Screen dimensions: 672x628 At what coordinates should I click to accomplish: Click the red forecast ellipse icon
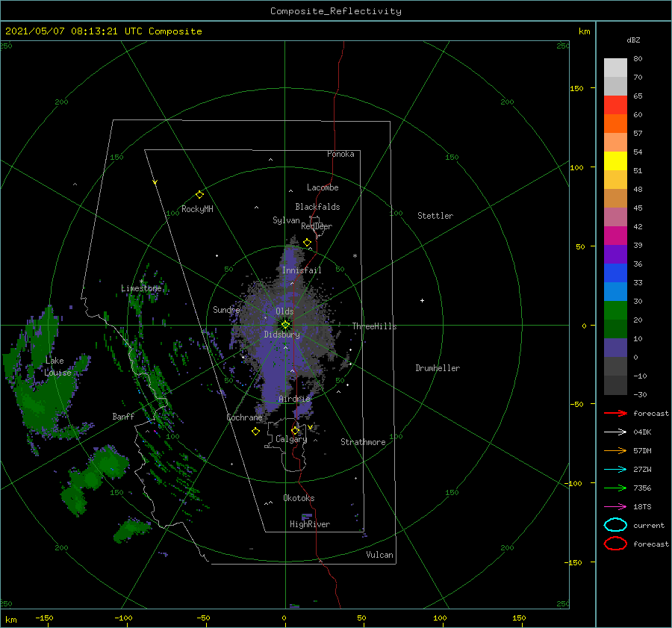point(615,544)
